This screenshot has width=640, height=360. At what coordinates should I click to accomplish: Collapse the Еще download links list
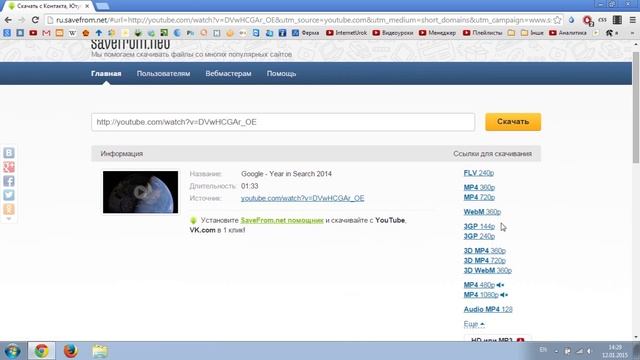[474, 324]
